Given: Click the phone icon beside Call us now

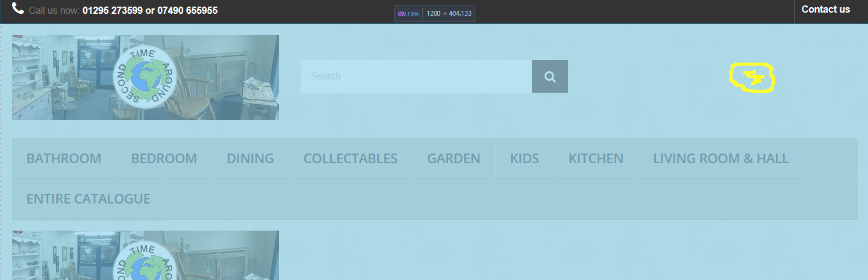Looking at the screenshot, I should 18,8.
